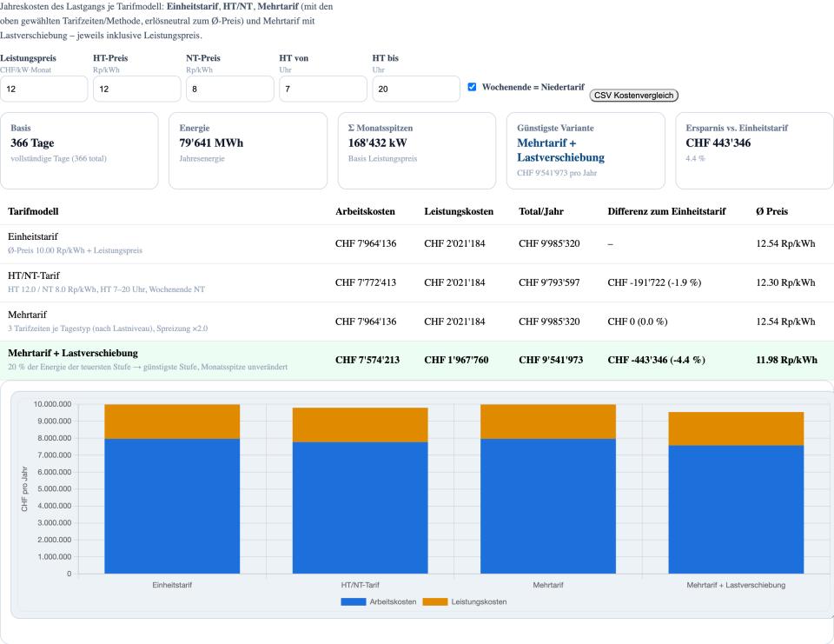Click the CHF -191'722 (-1.9 %) difference
Viewport: 834px width, 644px height.
point(654,282)
